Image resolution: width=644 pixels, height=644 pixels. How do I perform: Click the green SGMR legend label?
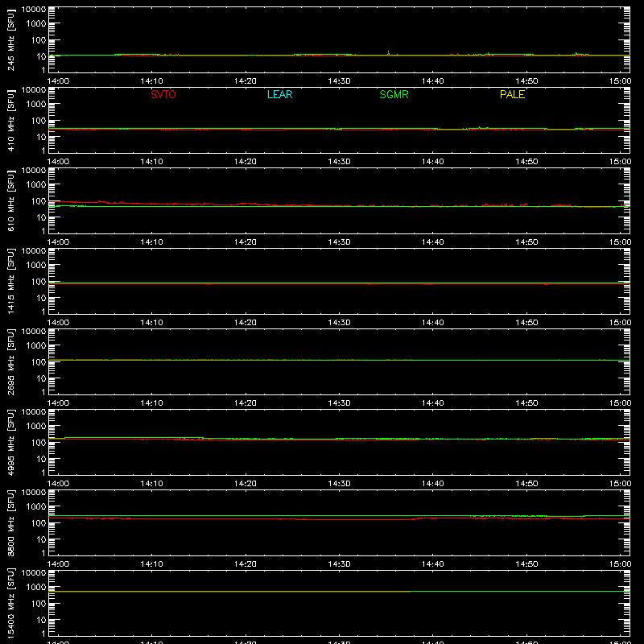394,94
